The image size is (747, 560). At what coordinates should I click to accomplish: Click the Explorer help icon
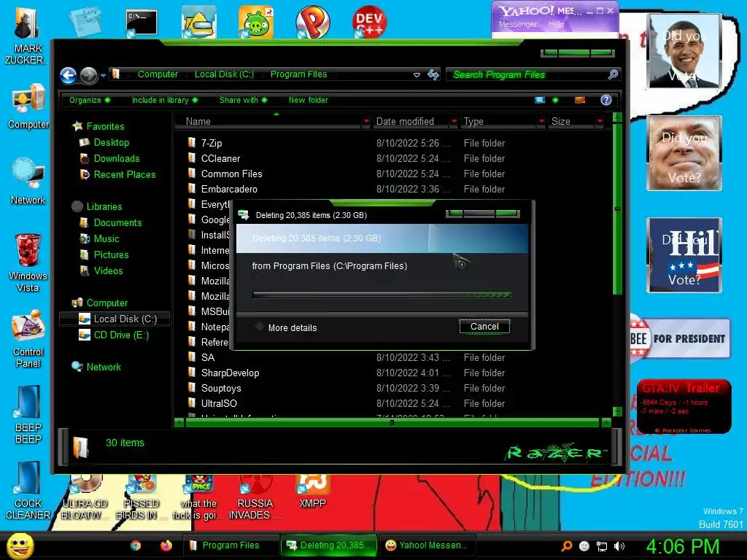coord(606,100)
